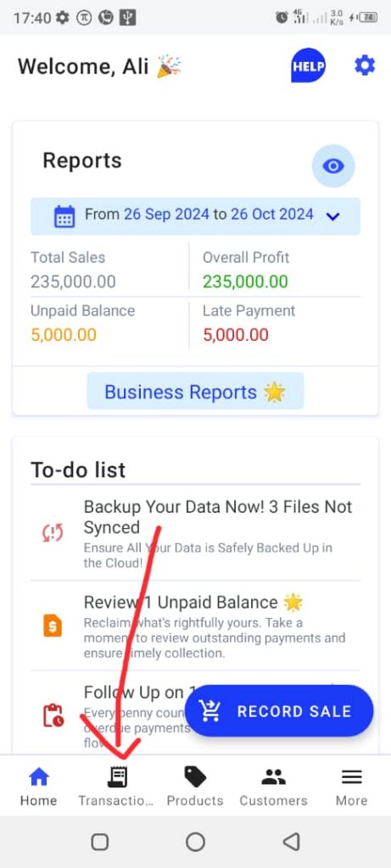Go to the Products tab
This screenshot has width=391, height=868.
[195, 787]
